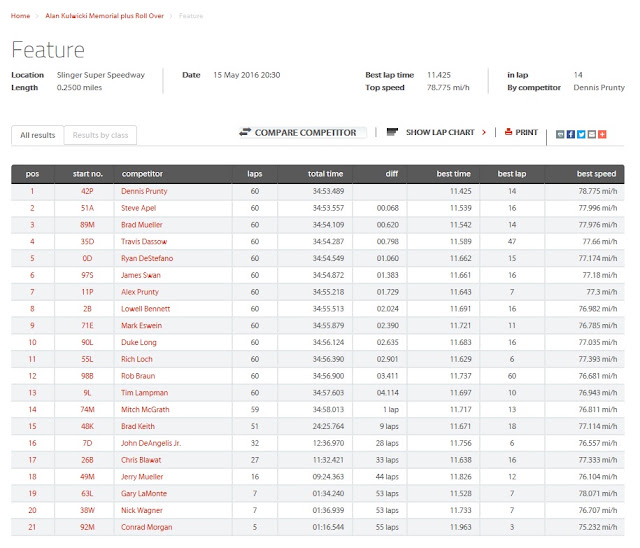Click Slinger Super Speedway location text
This screenshot has width=640, height=548.
click(x=101, y=75)
